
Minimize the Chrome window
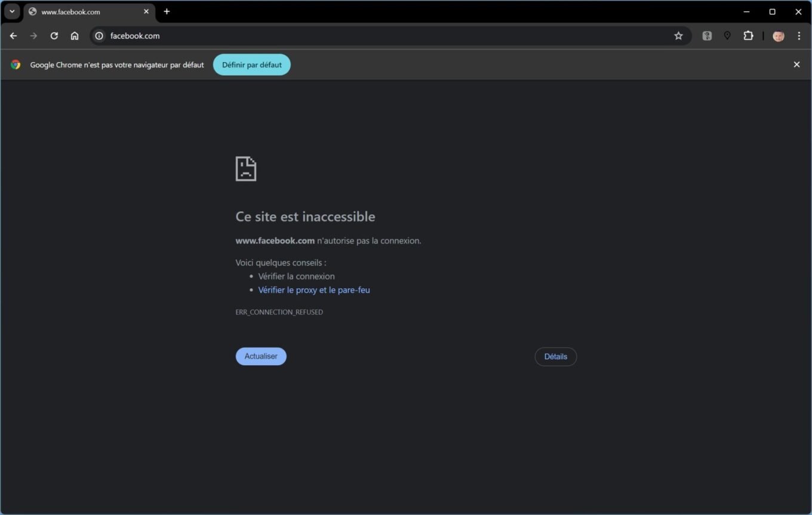point(746,11)
